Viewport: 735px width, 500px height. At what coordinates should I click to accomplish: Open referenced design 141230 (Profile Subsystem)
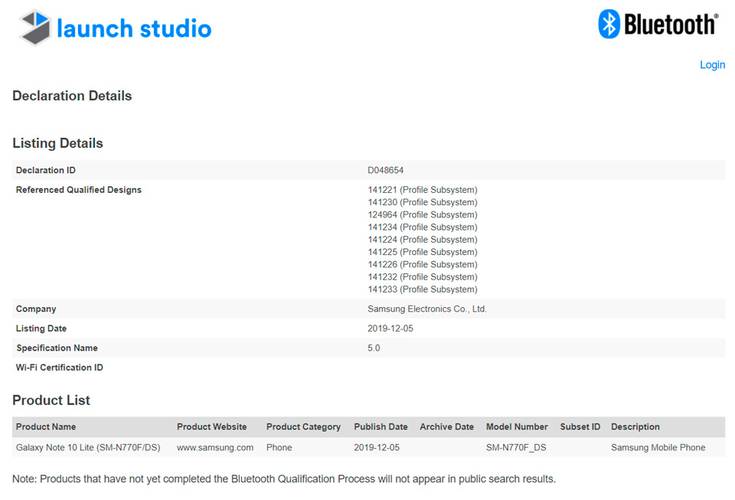point(422,202)
